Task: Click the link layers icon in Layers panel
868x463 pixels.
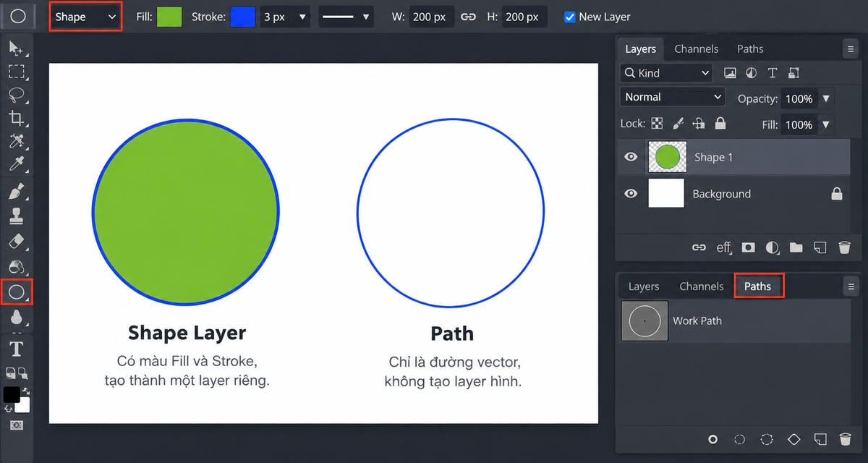Action: tap(699, 247)
